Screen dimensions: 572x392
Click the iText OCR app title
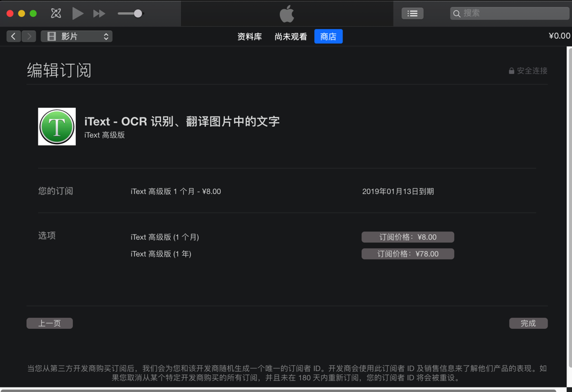pyautogui.click(x=182, y=122)
